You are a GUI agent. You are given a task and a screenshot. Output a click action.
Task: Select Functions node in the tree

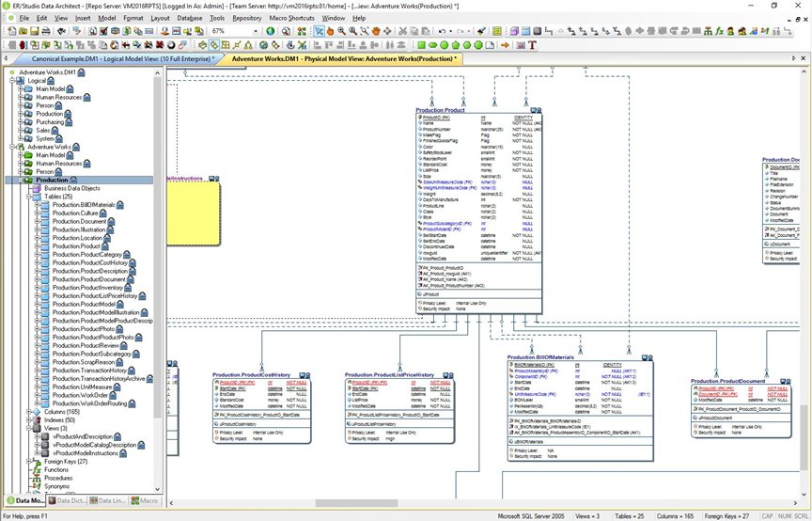coord(56,469)
